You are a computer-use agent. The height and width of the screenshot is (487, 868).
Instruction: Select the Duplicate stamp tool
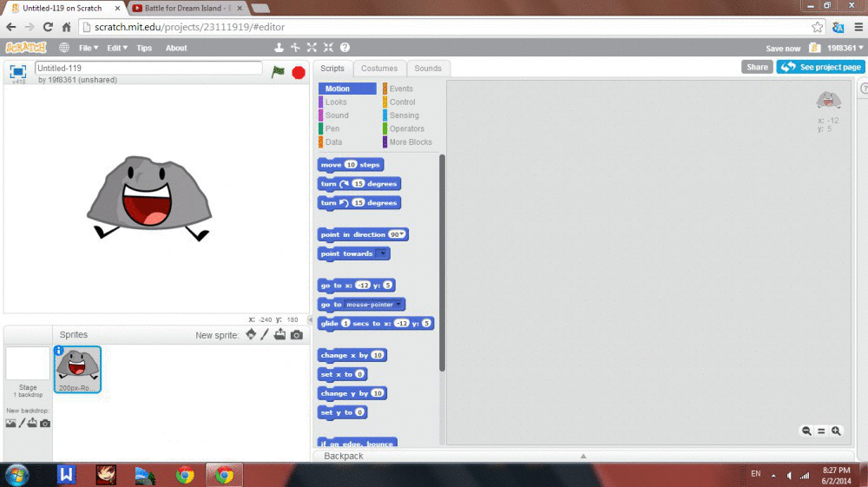click(279, 48)
